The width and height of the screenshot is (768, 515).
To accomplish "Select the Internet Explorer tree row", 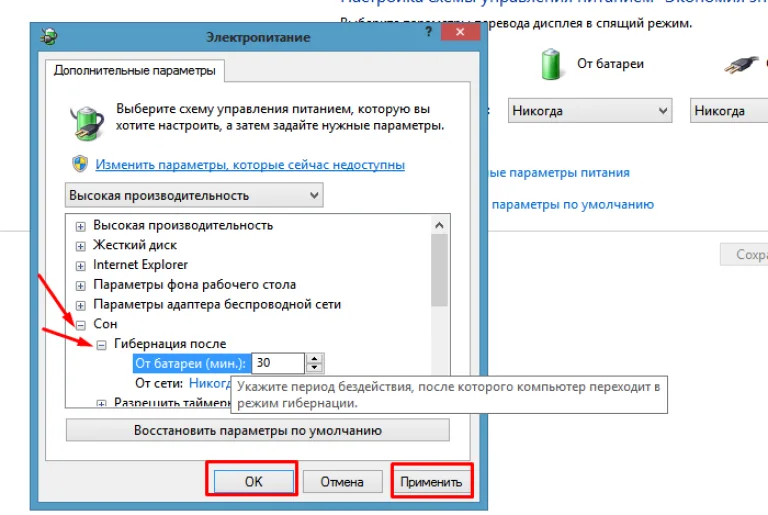I will [x=141, y=265].
